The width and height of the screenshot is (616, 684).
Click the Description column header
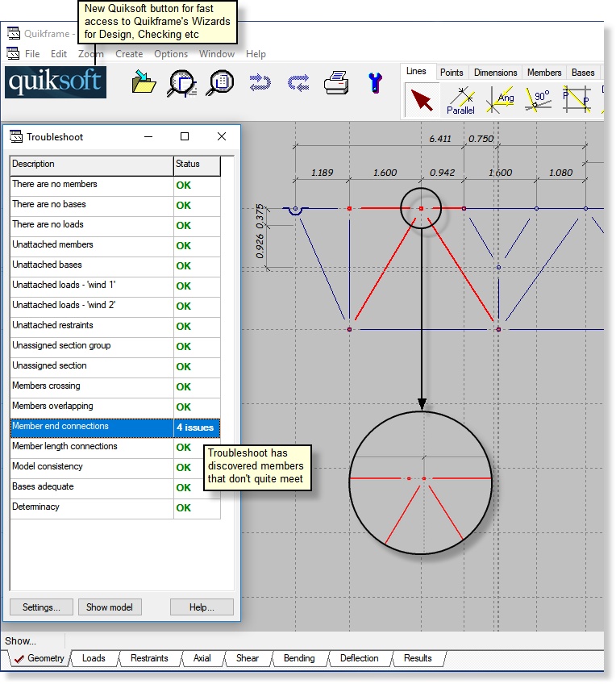pyautogui.click(x=92, y=166)
